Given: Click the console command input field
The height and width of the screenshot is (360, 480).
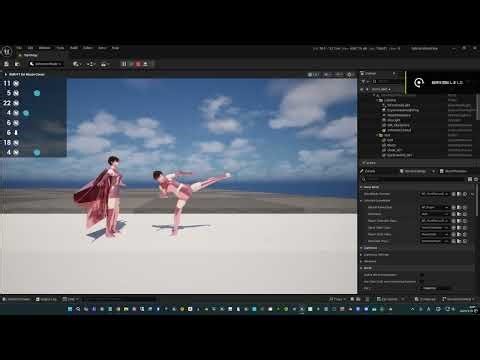Looking at the screenshot, I should coord(120,299).
